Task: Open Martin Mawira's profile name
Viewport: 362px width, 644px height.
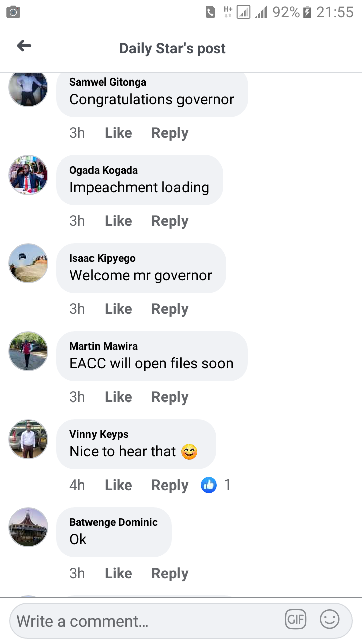Action: pyautogui.click(x=104, y=346)
